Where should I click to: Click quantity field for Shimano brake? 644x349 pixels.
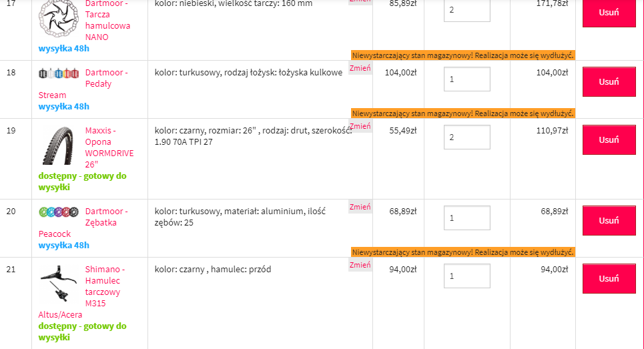click(466, 276)
